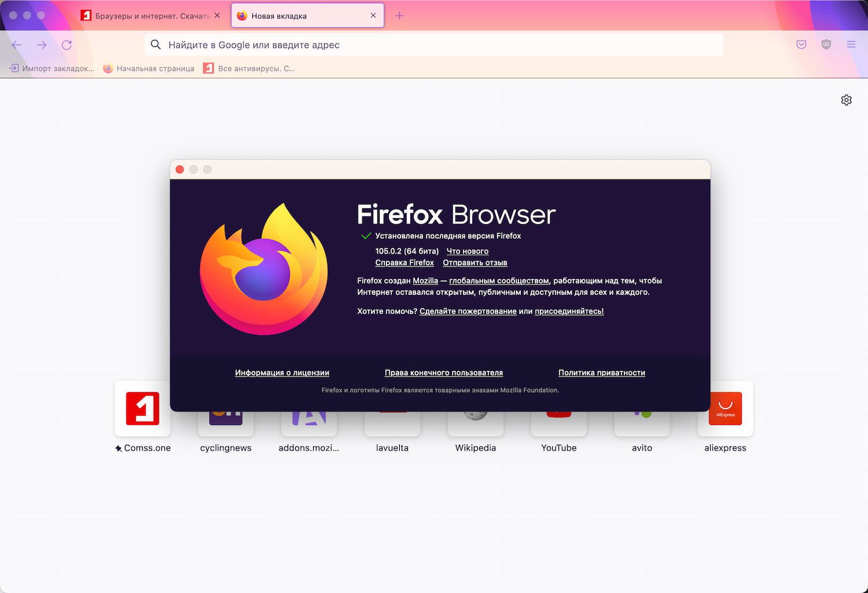Select the "Новая вкладка" tab
Viewport: 868px width, 593px height.
coord(308,16)
